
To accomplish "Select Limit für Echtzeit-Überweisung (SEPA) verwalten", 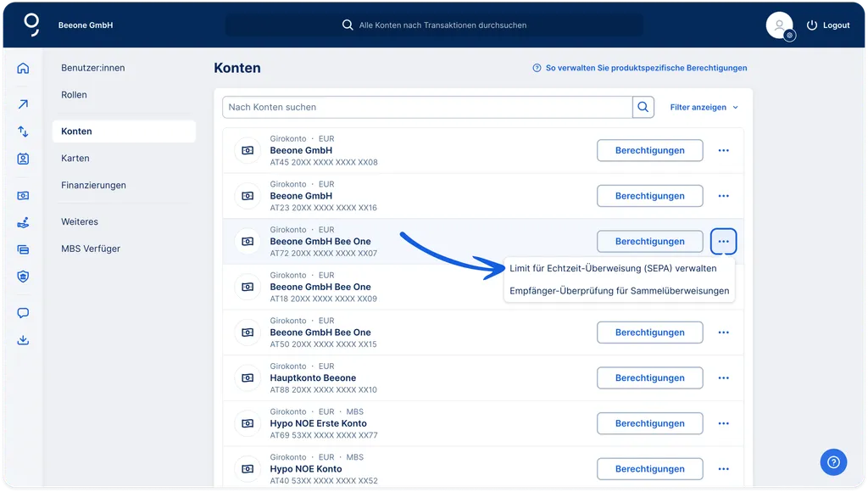I will tap(613, 268).
